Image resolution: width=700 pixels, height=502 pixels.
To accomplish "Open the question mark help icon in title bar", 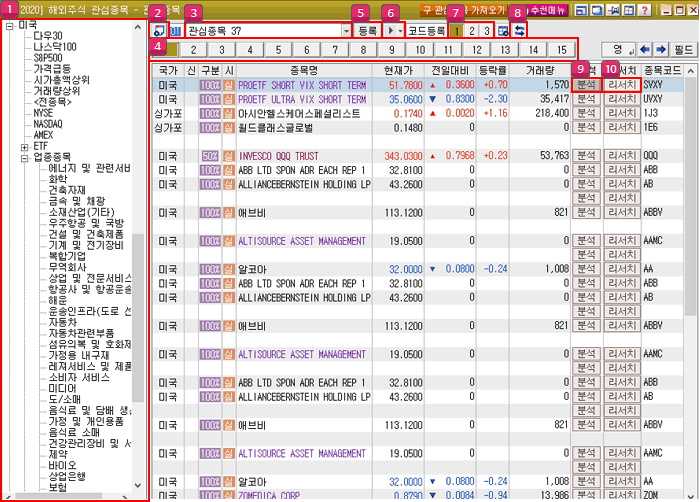I will tap(644, 10).
